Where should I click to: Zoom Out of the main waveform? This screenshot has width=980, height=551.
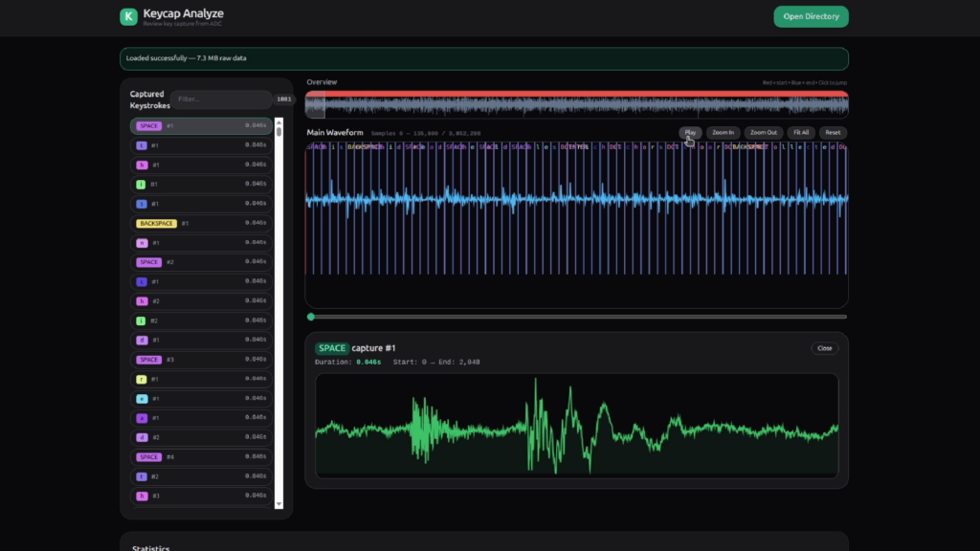click(763, 132)
